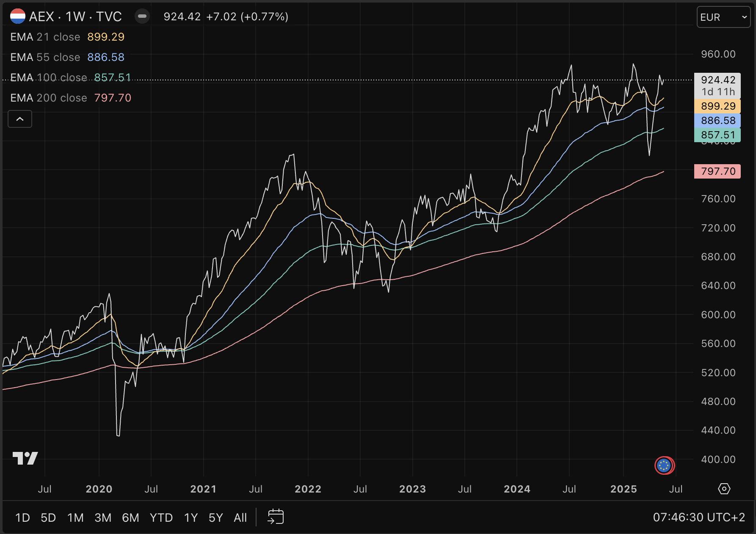Click the market status indicator icon
Viewport: 756px width, 534px height.
coord(142,17)
